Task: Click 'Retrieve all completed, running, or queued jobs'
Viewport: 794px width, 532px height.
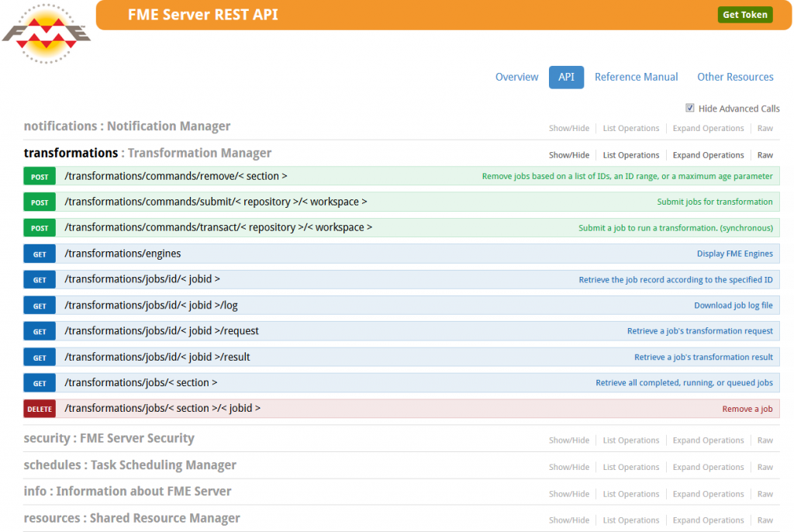Action: [x=684, y=382]
